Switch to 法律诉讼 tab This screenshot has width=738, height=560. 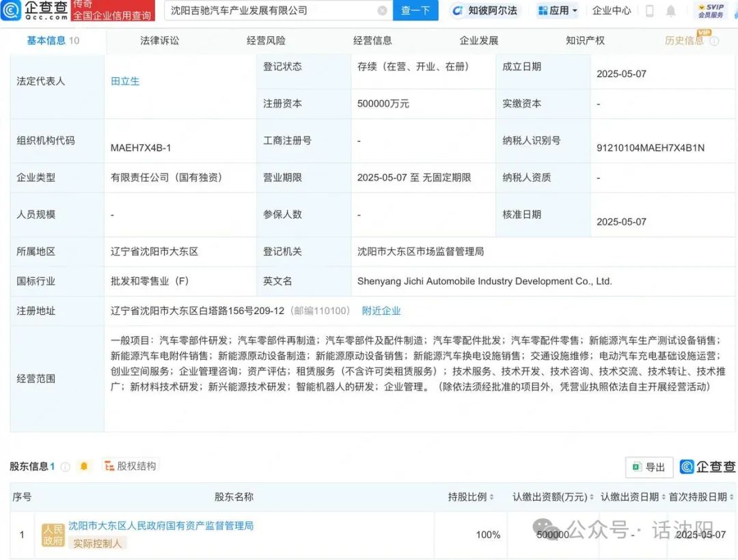coord(159,40)
